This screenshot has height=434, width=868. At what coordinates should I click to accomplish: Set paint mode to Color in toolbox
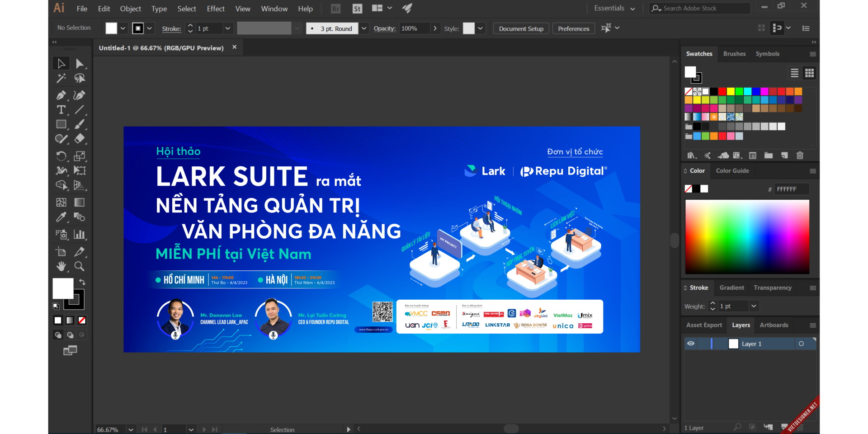[x=58, y=320]
